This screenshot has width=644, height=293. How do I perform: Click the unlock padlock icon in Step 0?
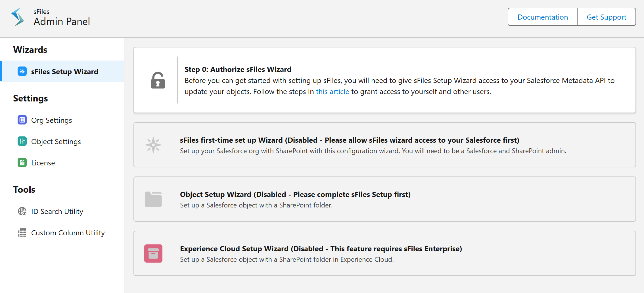pos(158,80)
